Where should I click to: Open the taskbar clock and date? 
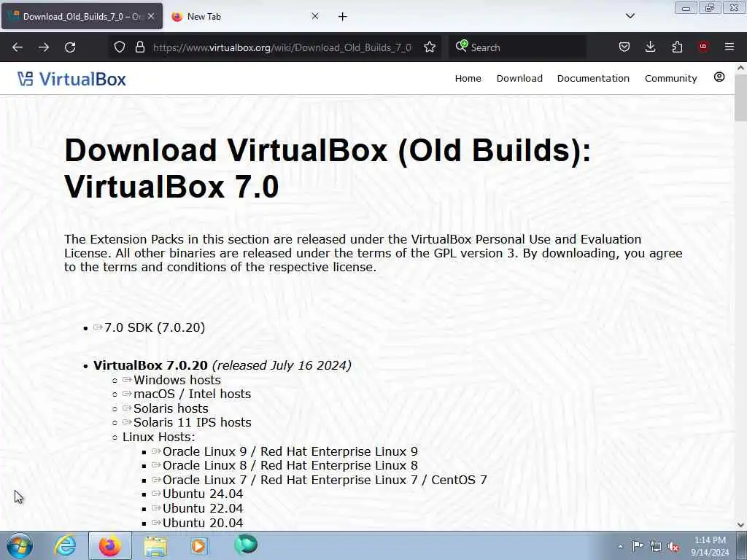tap(710, 546)
